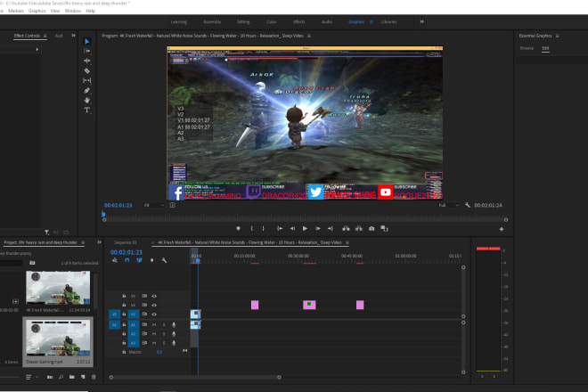This screenshot has height=392, width=588.
Task: Add a marker in Program monitor
Action: 238,228
